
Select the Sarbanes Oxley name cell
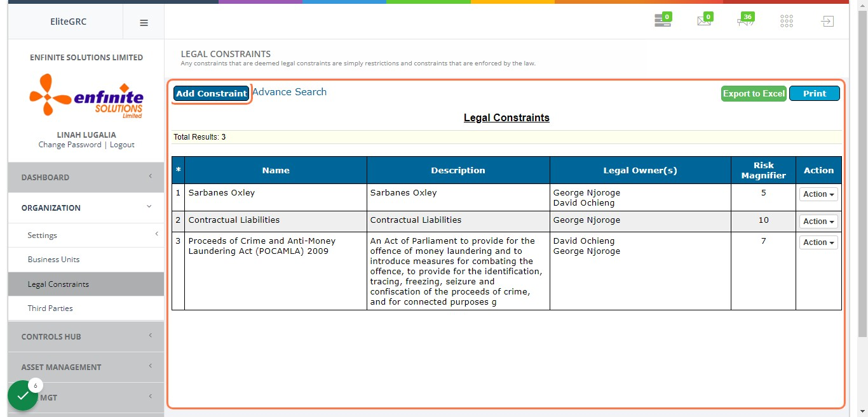point(276,197)
